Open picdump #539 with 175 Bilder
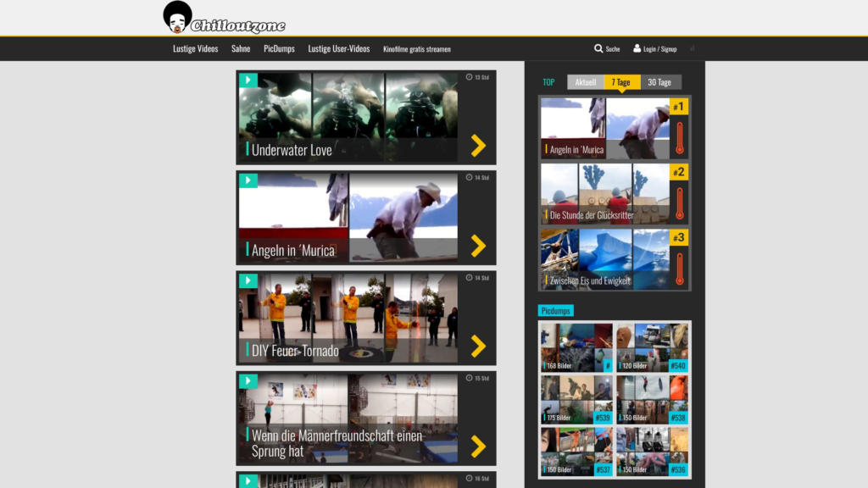The width and height of the screenshot is (868, 488). click(x=576, y=400)
